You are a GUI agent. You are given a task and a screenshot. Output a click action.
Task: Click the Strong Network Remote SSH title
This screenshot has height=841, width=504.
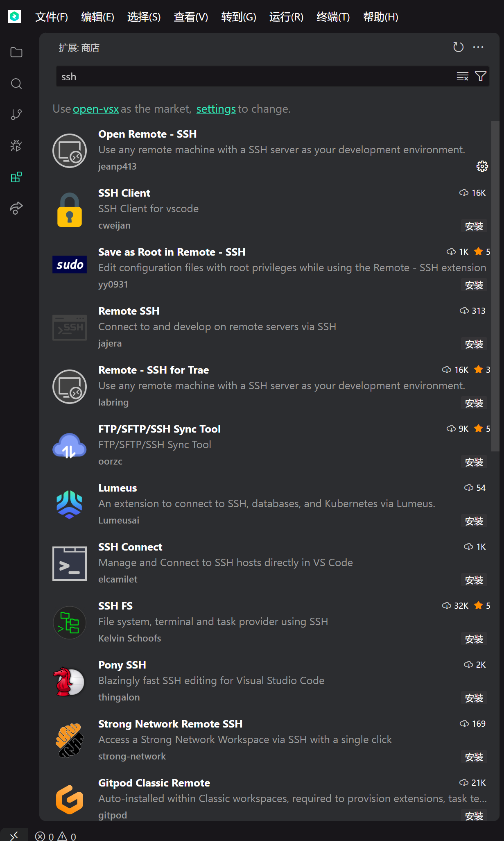coord(170,724)
